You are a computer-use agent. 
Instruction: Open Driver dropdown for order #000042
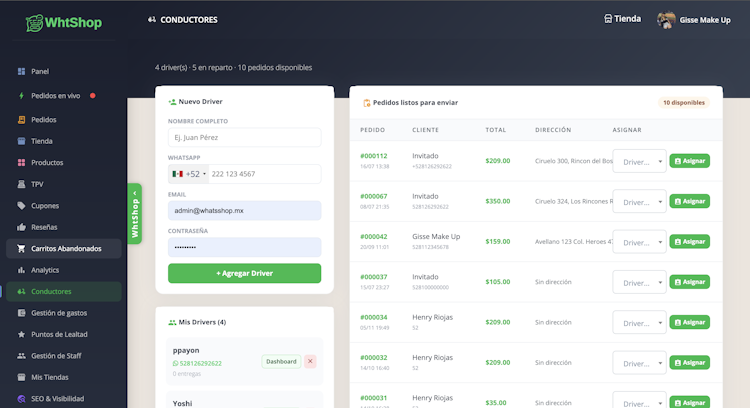639,242
